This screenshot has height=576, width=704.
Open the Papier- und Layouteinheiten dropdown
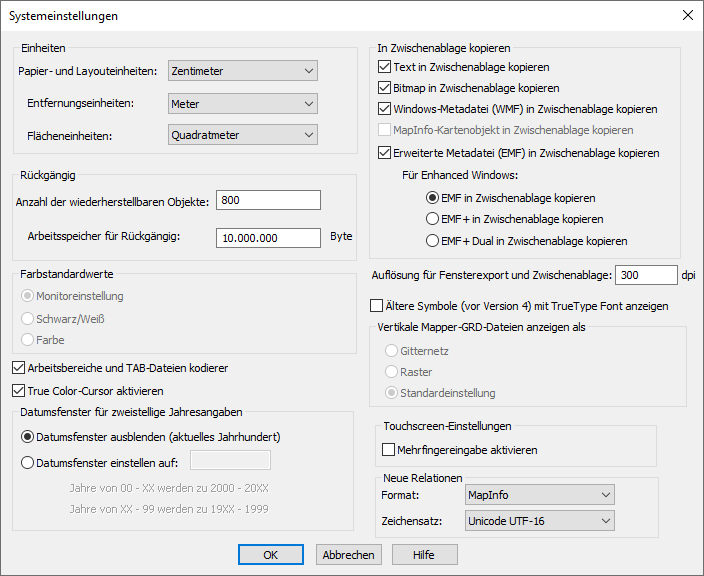(x=243, y=71)
